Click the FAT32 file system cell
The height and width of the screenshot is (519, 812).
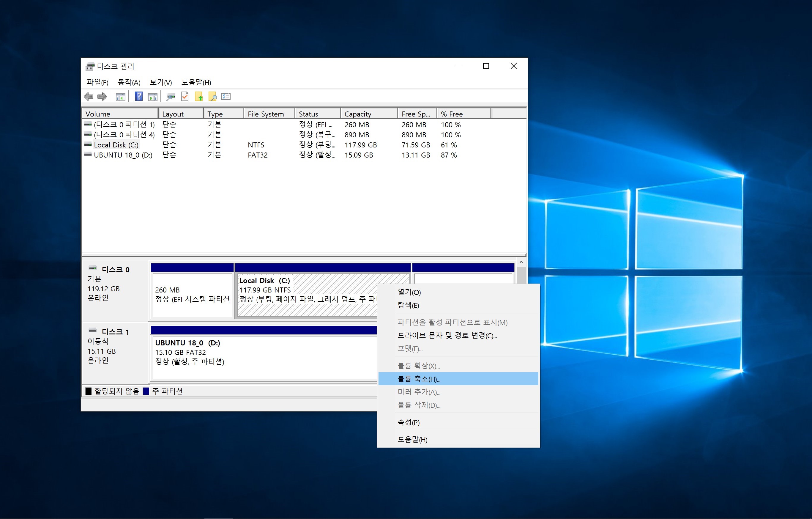pos(258,155)
